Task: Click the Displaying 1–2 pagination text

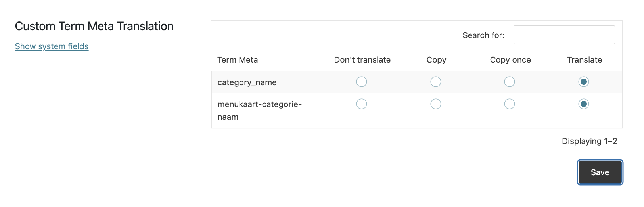Action: 590,141
